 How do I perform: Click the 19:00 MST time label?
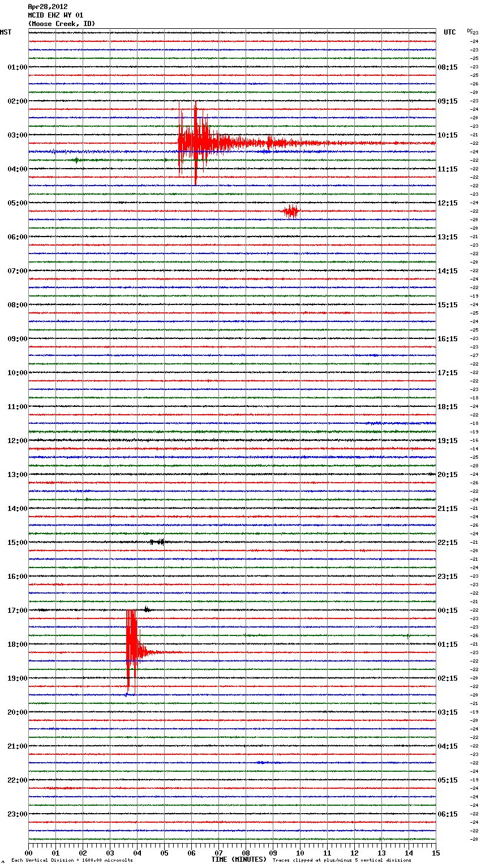pos(18,678)
